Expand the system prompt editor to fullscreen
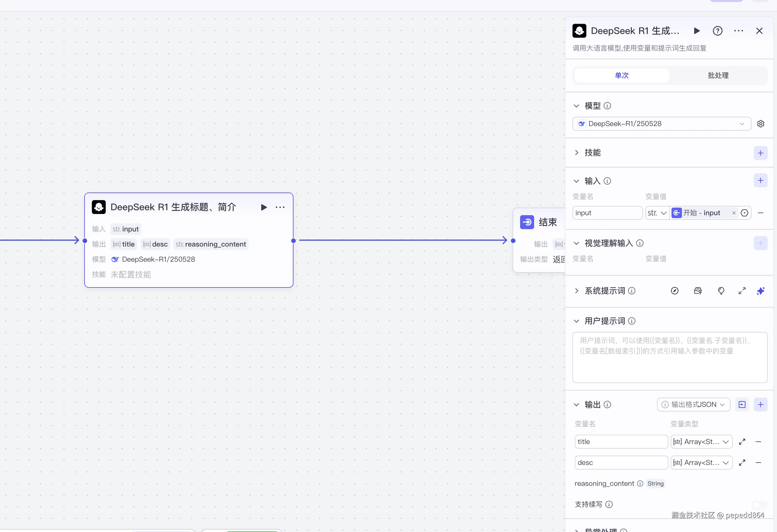The image size is (777, 532). pos(742,291)
